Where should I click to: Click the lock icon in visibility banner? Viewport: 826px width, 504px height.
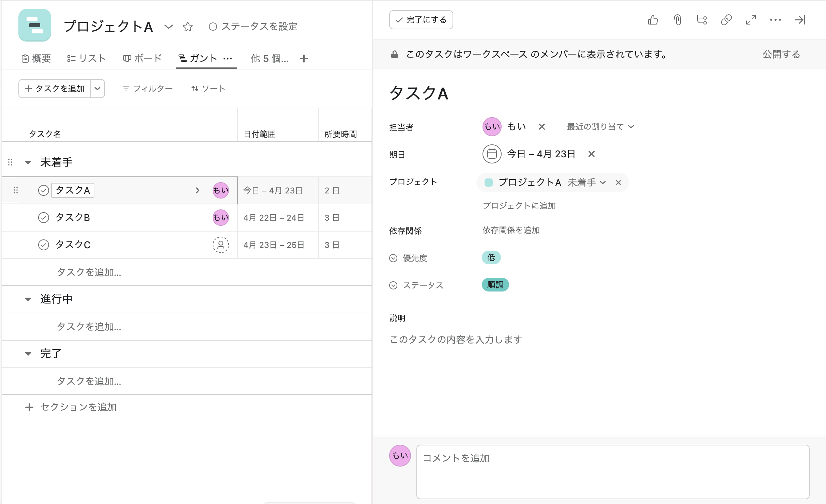click(395, 54)
